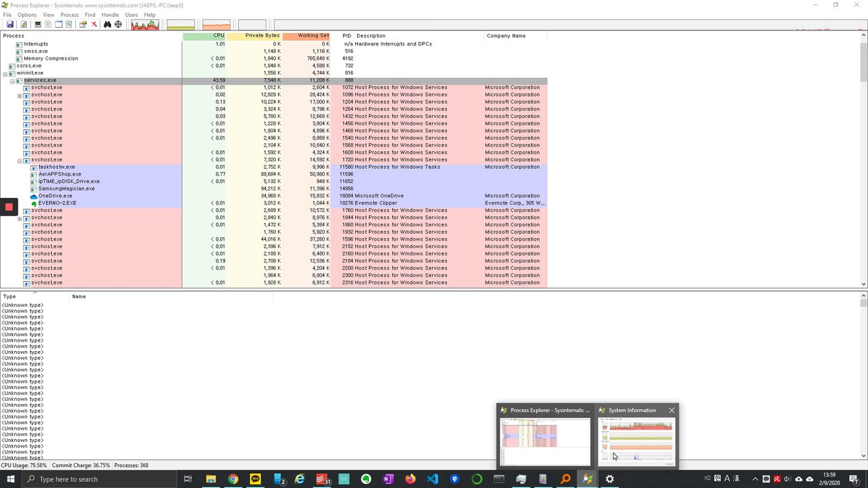Open Internet Explorer from the taskbar
Screen dimensions: 868x488
click(x=299, y=479)
